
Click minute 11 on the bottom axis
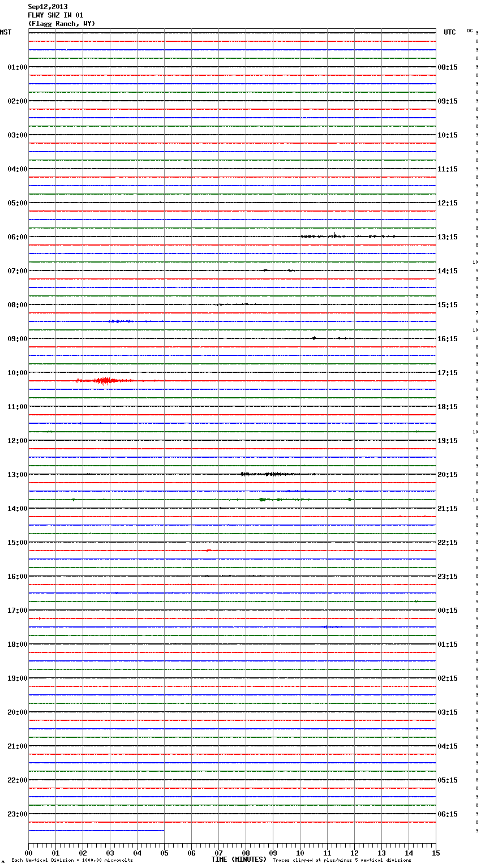pyautogui.click(x=327, y=853)
